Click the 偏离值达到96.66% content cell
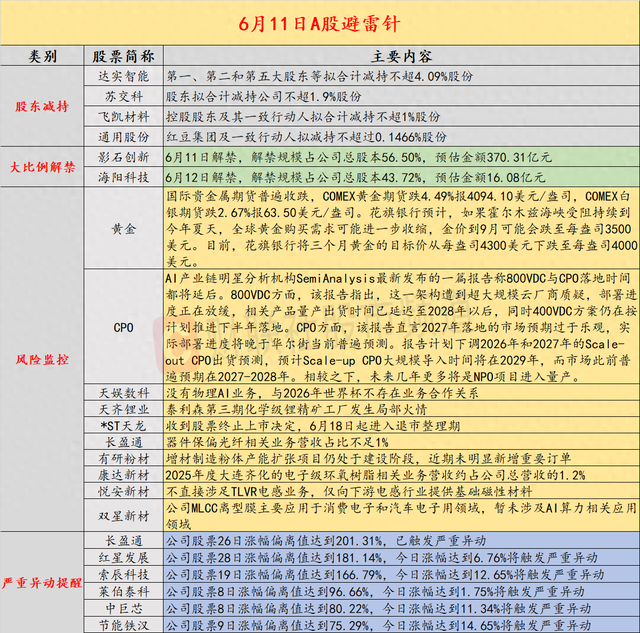Image resolution: width=640 pixels, height=633 pixels. [401, 591]
